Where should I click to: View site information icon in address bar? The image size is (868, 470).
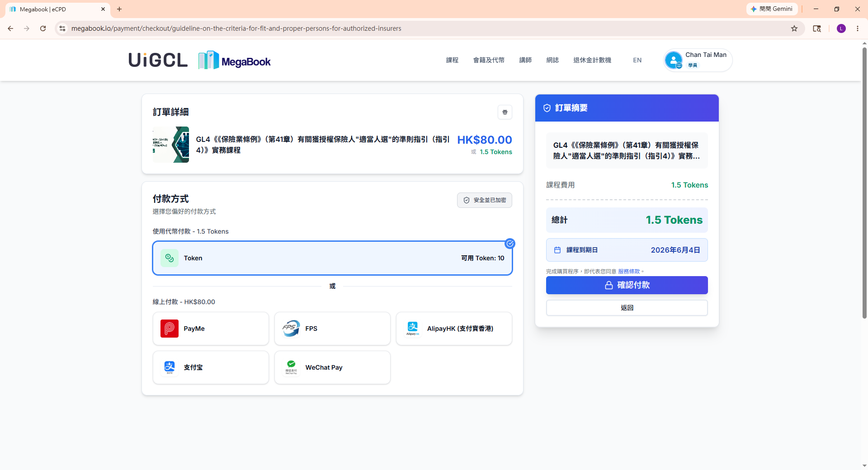tap(62, 28)
